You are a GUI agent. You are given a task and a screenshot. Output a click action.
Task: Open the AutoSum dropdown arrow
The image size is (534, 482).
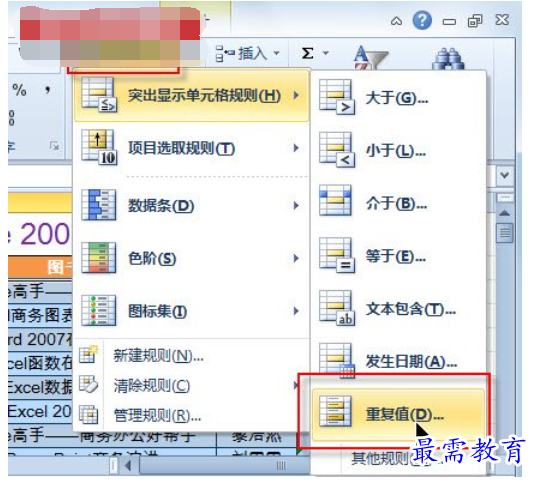pyautogui.click(x=326, y=53)
